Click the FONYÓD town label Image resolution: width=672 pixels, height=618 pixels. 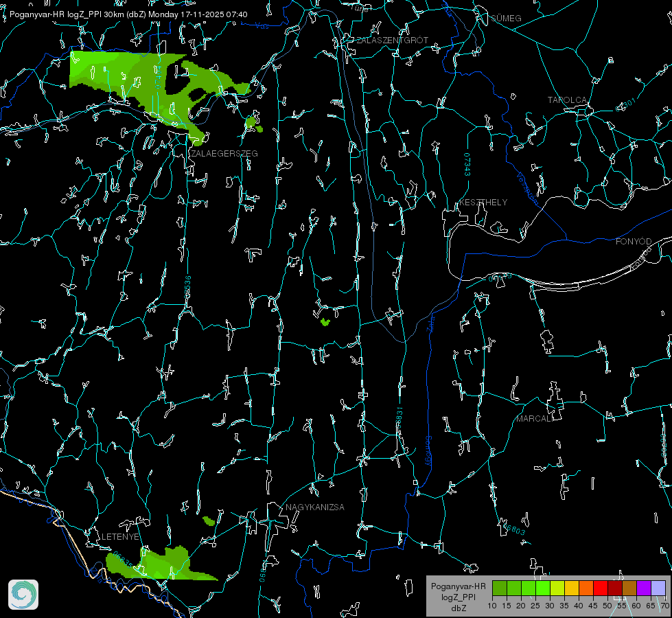pyautogui.click(x=634, y=242)
